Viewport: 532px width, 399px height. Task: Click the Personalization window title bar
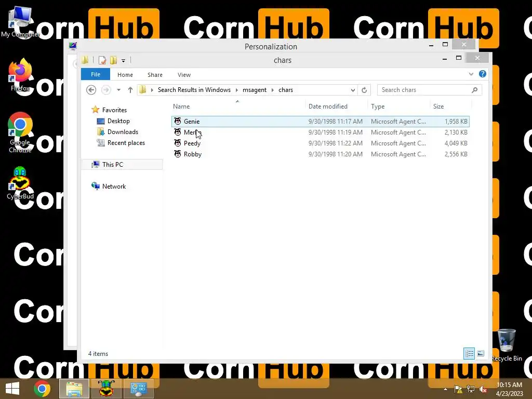pyautogui.click(x=271, y=46)
